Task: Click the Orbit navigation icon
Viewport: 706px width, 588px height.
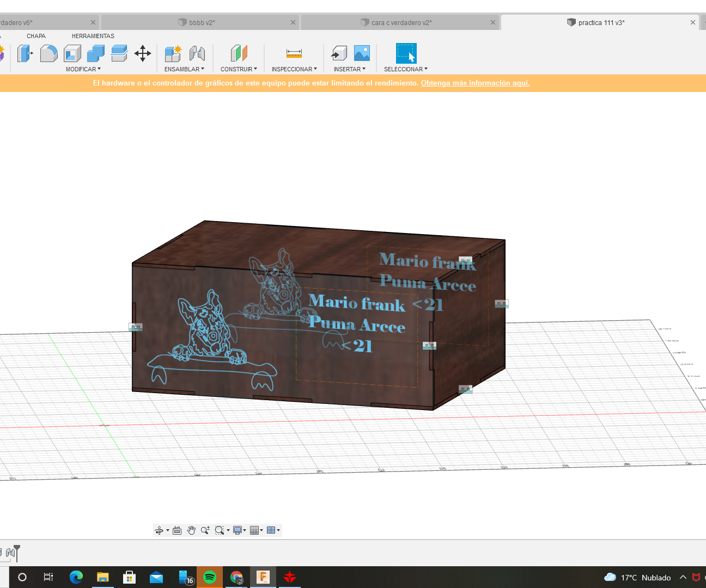Action: (x=159, y=530)
